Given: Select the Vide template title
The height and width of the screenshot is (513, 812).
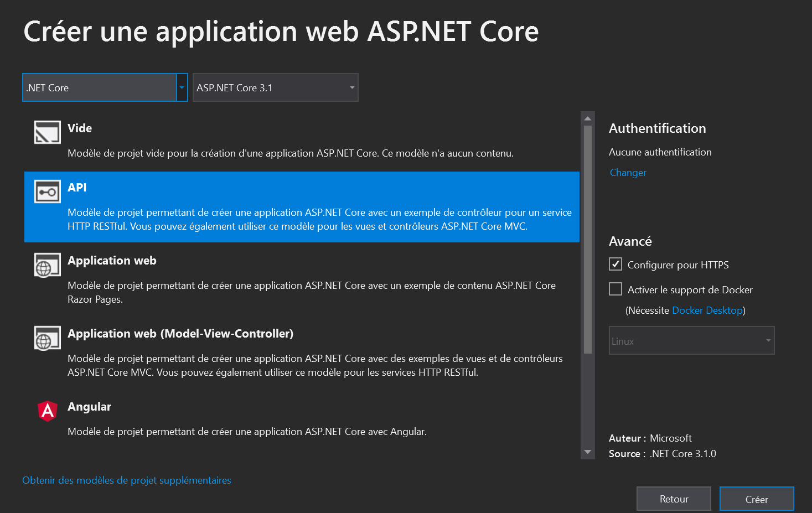Looking at the screenshot, I should pos(80,128).
